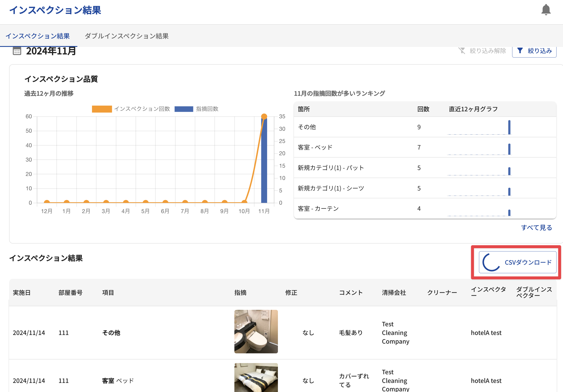The height and width of the screenshot is (392, 563).
Task: Click the すべて見る link
Action: coord(536,228)
